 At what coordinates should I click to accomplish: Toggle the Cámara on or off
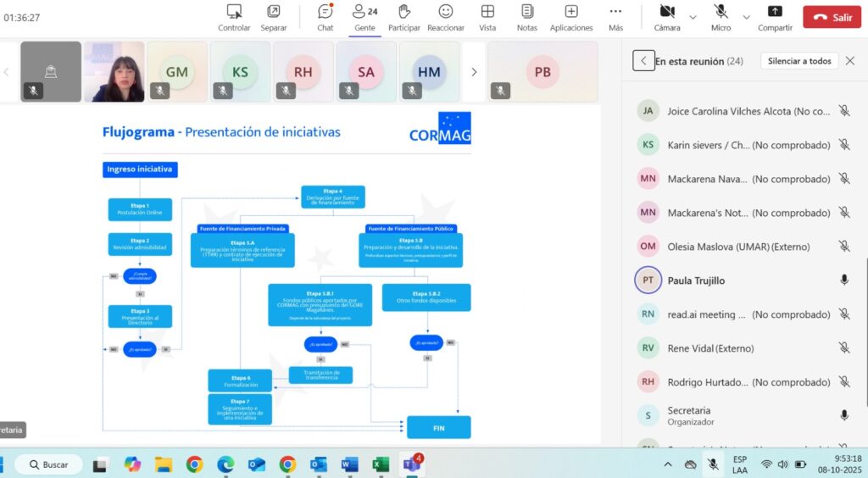coord(667,16)
